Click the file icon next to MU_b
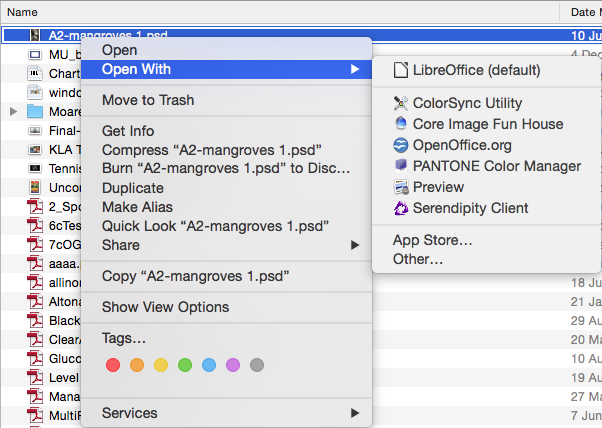 tap(35, 55)
